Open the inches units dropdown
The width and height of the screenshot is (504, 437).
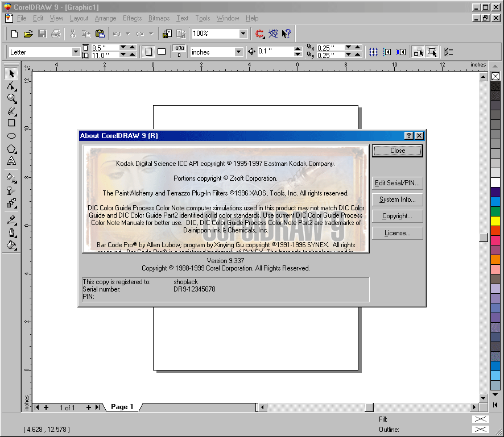[x=239, y=52]
